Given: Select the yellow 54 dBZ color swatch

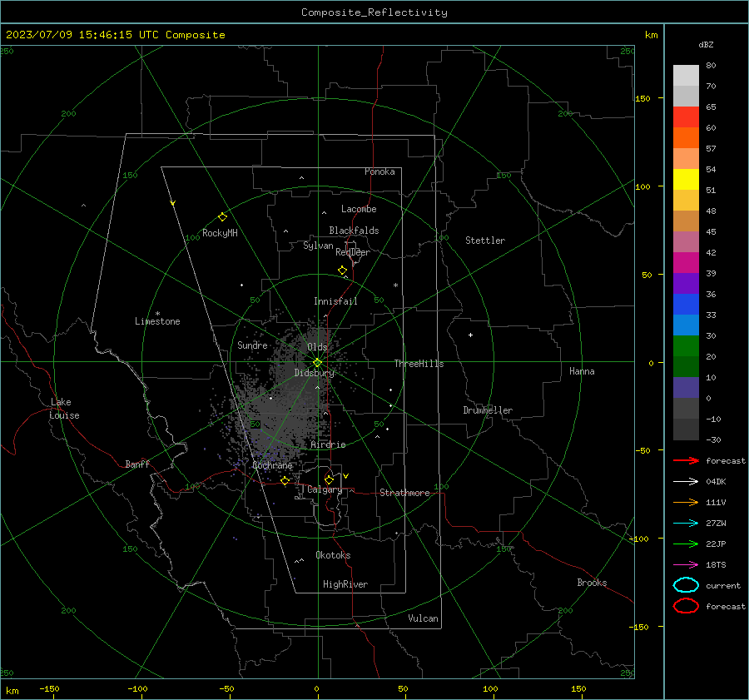Looking at the screenshot, I should pos(686,179).
